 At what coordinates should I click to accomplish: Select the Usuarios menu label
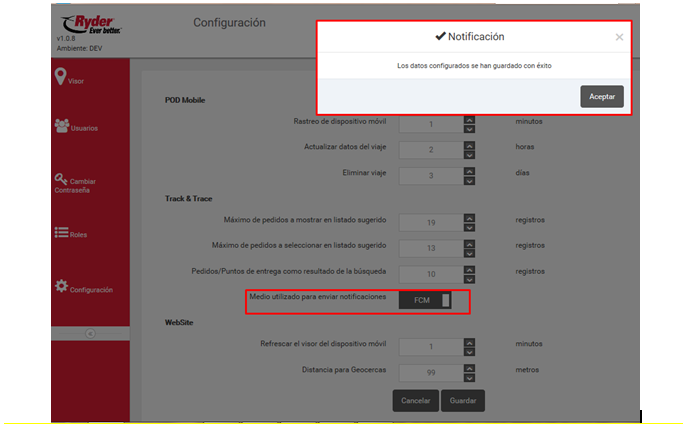84,129
